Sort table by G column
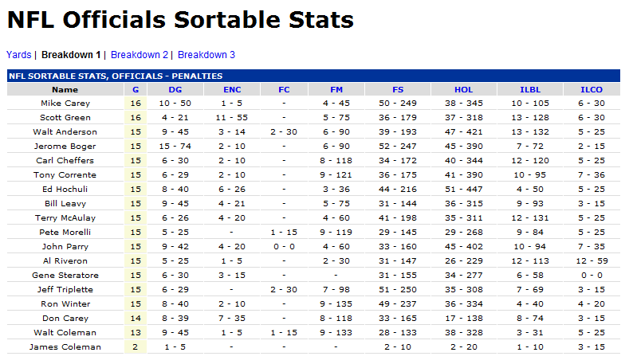629x364 pixels. [x=136, y=89]
